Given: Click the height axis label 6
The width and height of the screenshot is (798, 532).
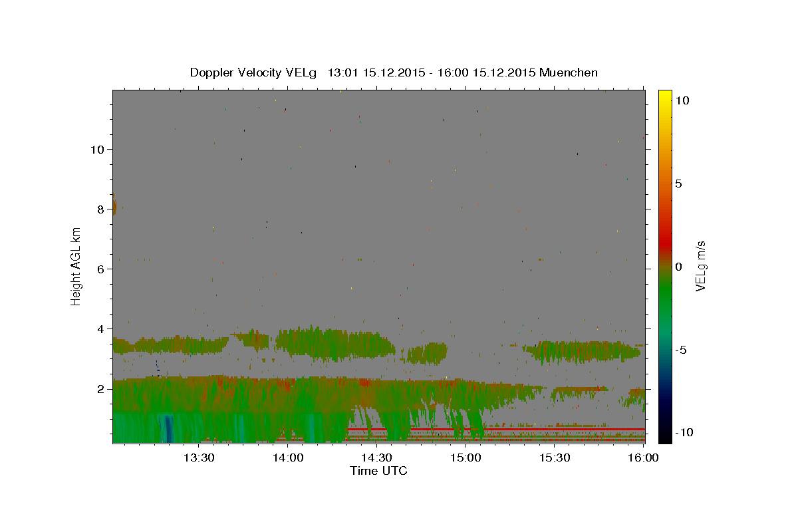Looking at the screenshot, I should (x=100, y=269).
